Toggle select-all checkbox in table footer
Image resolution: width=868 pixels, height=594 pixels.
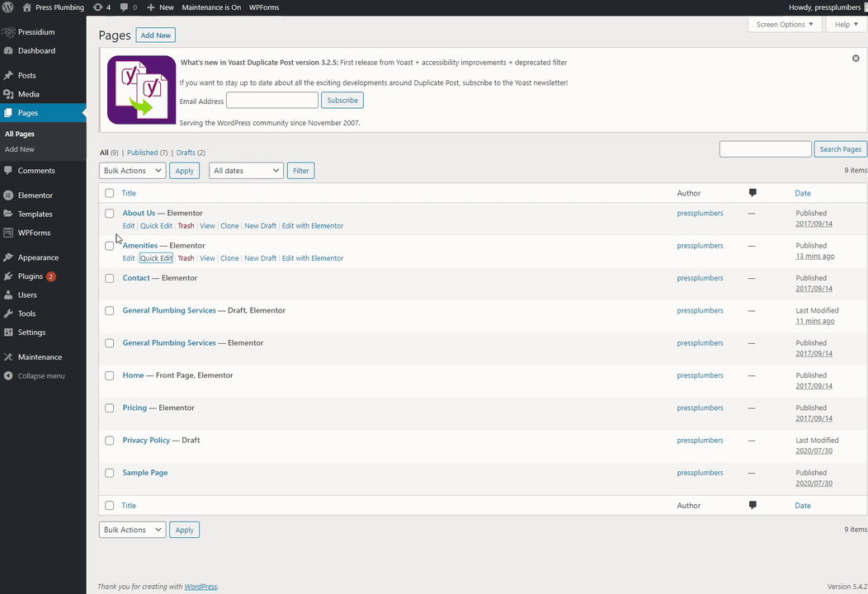(110, 506)
